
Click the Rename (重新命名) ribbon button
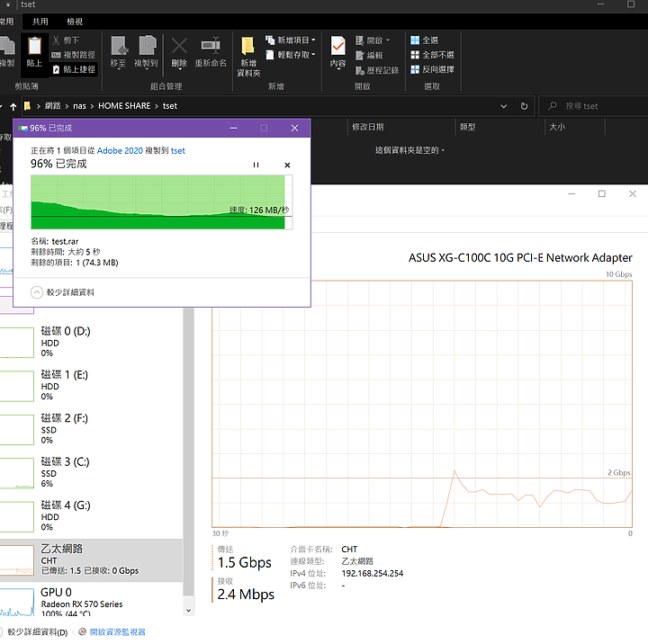[x=211, y=52]
